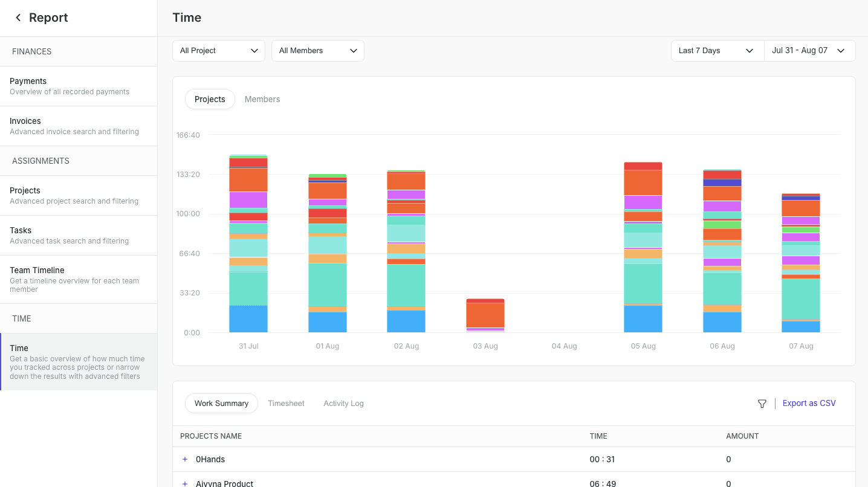Image resolution: width=868 pixels, height=487 pixels.
Task: Open the All Members dropdown
Action: click(x=318, y=51)
